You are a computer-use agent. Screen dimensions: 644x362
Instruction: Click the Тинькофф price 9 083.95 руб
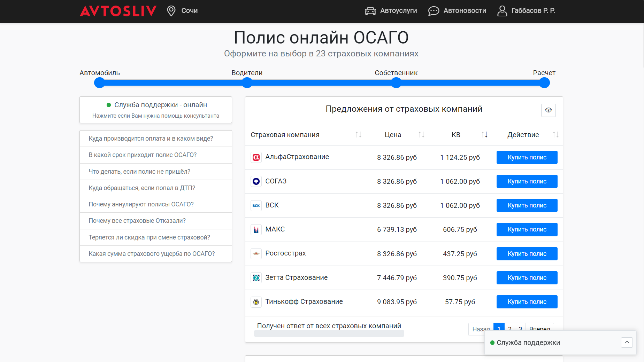click(397, 302)
